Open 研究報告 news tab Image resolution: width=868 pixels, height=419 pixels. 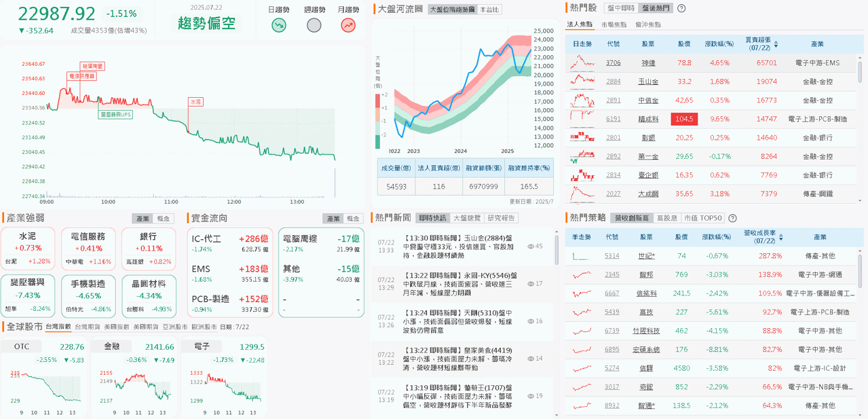[501, 218]
